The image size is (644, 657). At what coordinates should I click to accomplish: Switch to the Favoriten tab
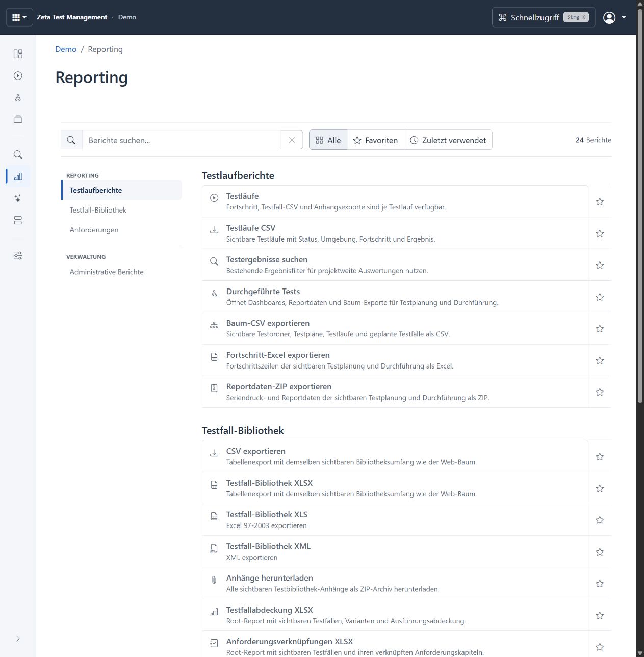coord(376,140)
